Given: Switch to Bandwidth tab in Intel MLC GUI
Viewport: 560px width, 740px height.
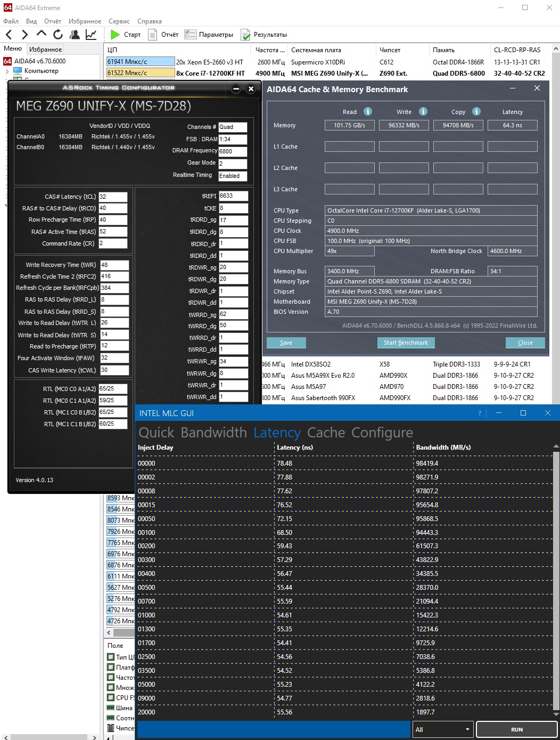Looking at the screenshot, I should click(x=213, y=433).
